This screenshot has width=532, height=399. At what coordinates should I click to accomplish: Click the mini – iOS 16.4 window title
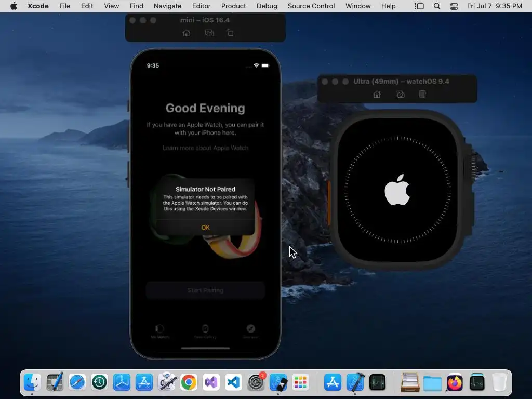205,20
